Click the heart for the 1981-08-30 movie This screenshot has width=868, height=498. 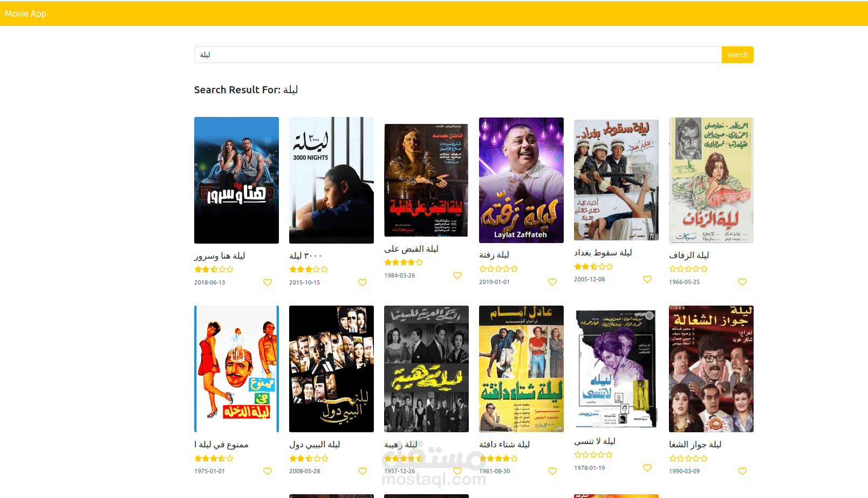(552, 471)
